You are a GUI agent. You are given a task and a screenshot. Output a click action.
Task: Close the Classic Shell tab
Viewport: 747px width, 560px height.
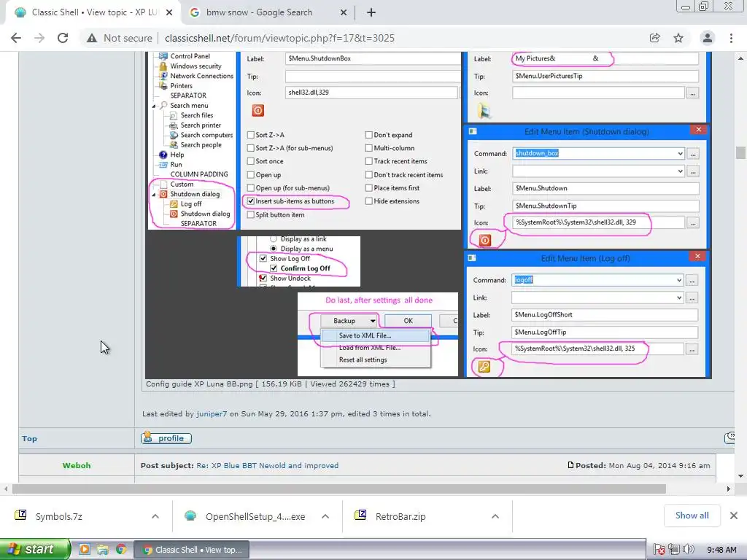point(169,12)
